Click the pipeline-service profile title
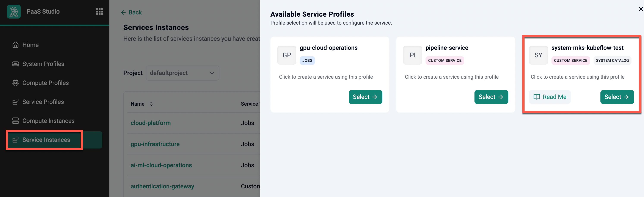This screenshot has width=644, height=197. 447,48
